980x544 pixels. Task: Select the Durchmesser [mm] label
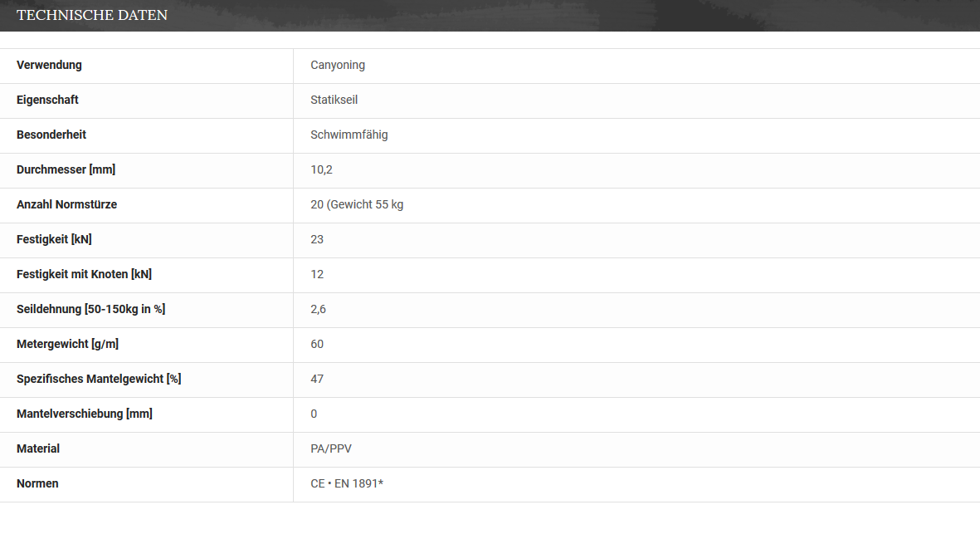coord(66,169)
